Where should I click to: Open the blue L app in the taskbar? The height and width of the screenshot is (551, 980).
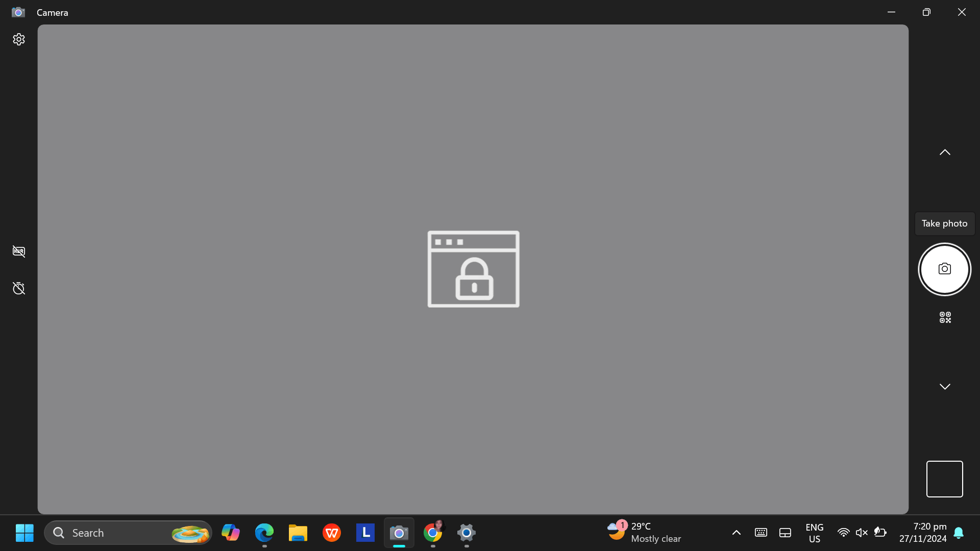coord(365,533)
